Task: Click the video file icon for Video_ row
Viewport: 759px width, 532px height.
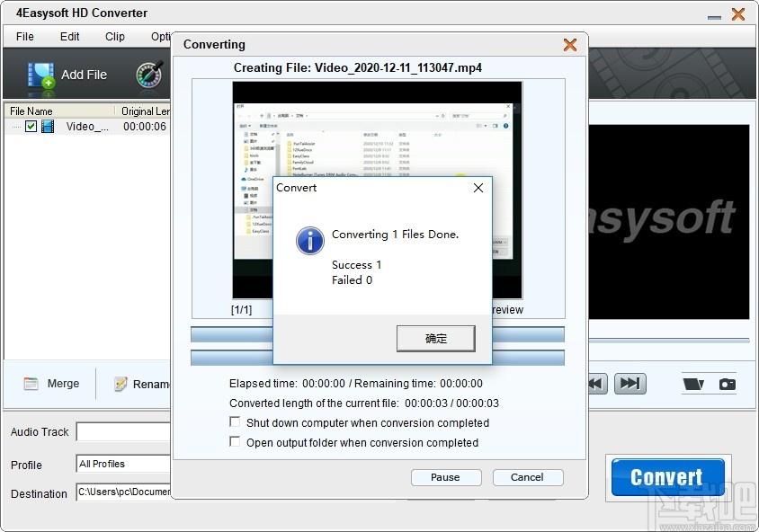Action: 48,127
